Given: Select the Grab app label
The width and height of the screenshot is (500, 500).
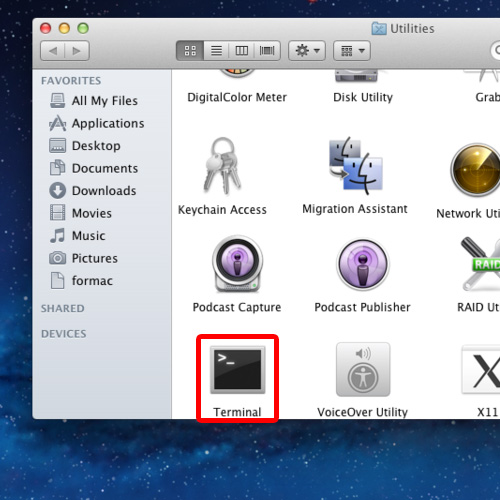Looking at the screenshot, I should pos(487,97).
